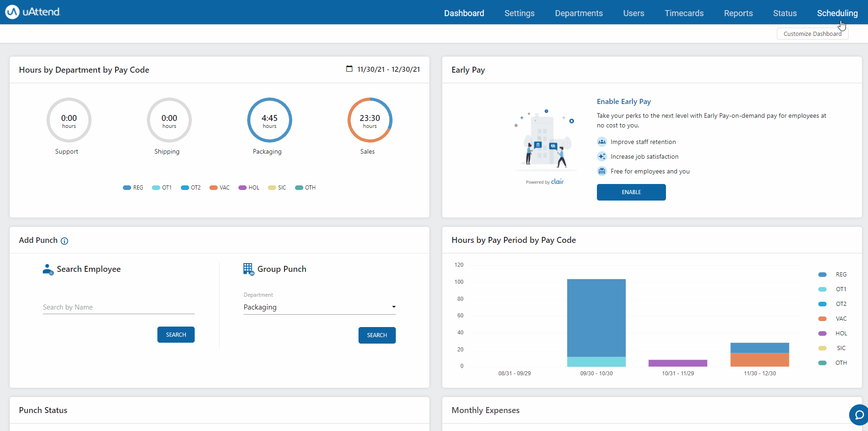Click the Improve staff retention icon

602,142
